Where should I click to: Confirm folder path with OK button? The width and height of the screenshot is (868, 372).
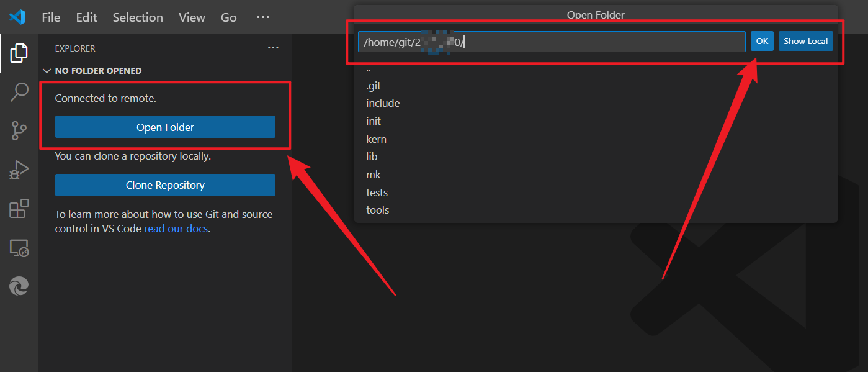tap(762, 41)
